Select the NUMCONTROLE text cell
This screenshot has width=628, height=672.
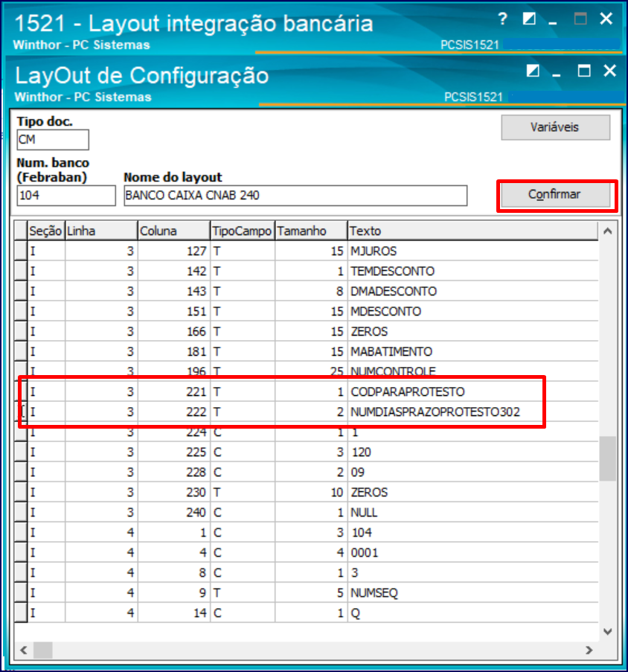click(473, 371)
